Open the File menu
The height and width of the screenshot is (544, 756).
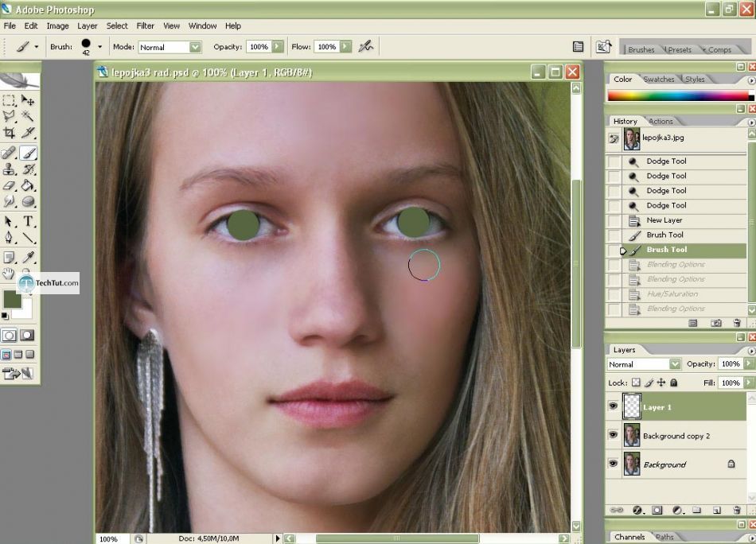tap(10, 26)
